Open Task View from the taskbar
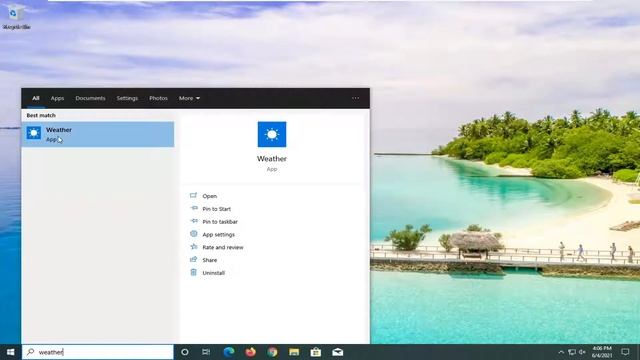 pyautogui.click(x=206, y=352)
